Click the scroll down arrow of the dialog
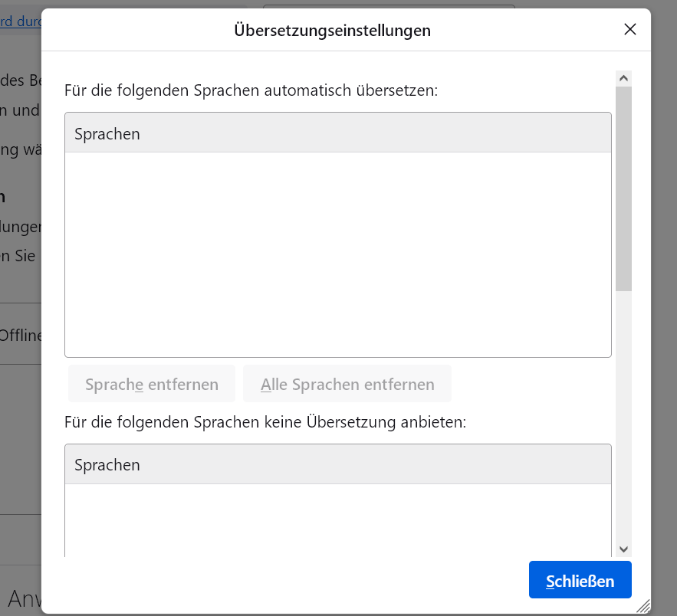The width and height of the screenshot is (677, 616). pos(623,549)
